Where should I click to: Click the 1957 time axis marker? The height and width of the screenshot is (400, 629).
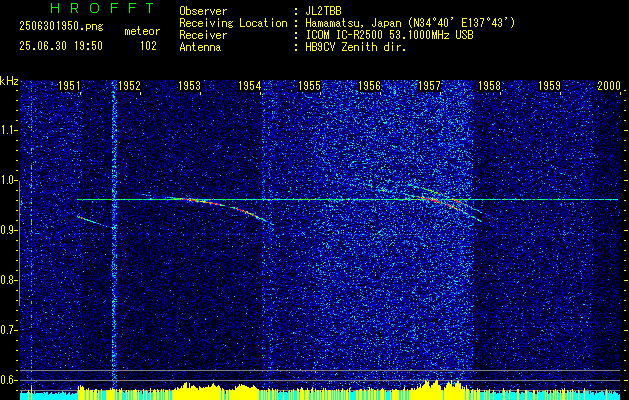(429, 85)
